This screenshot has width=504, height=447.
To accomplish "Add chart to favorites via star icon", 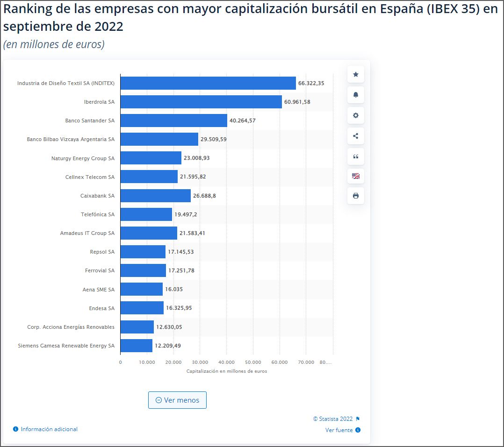I will click(x=355, y=74).
